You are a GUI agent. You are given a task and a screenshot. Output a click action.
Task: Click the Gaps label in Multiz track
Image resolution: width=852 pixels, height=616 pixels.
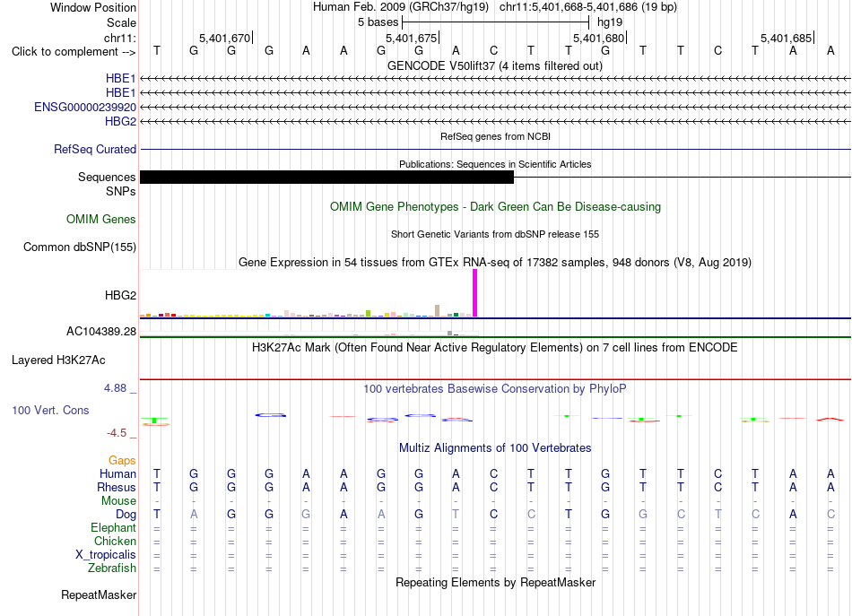point(122,461)
